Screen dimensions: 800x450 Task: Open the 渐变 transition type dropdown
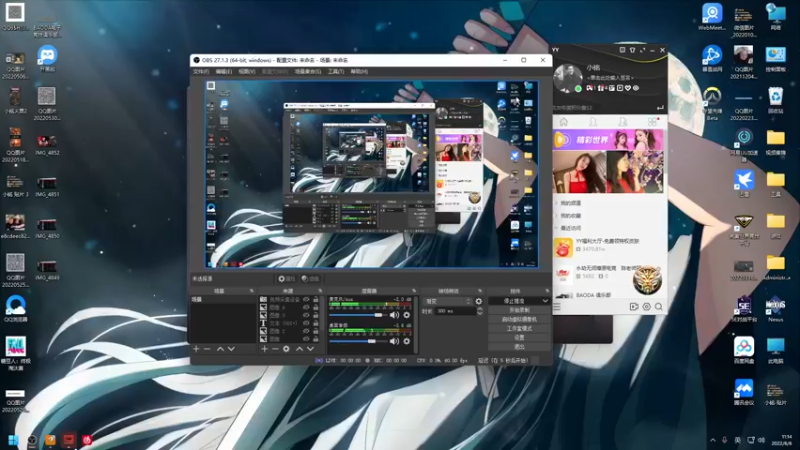click(x=447, y=302)
